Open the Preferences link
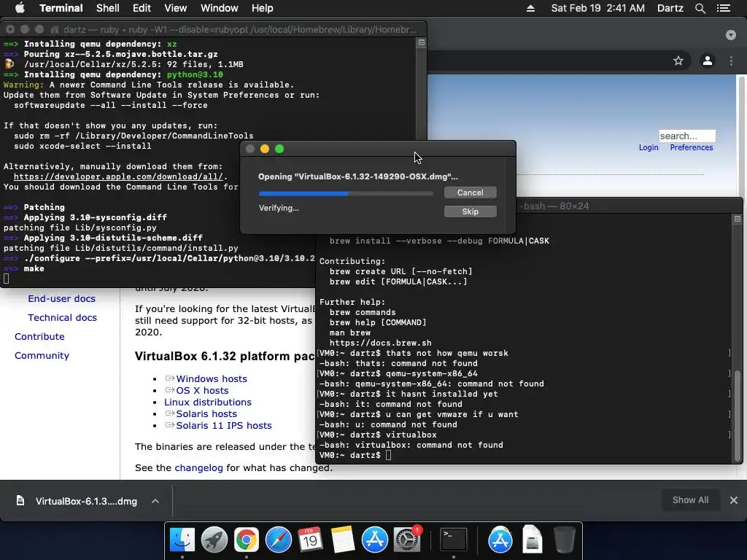 point(692,147)
